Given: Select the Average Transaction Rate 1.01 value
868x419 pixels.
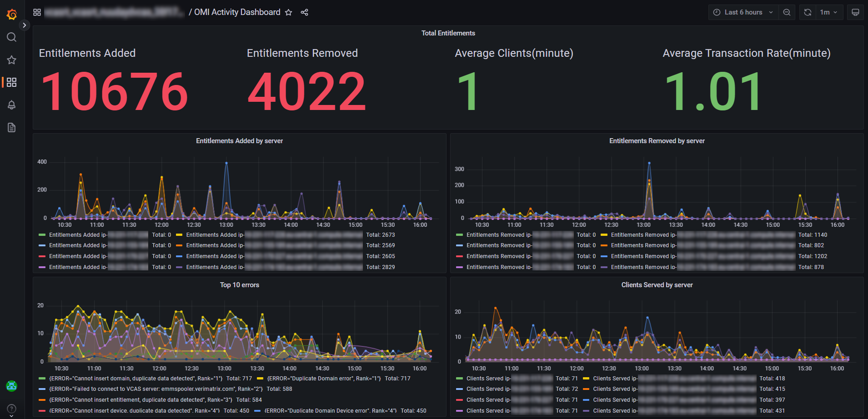Looking at the screenshot, I should [x=712, y=91].
